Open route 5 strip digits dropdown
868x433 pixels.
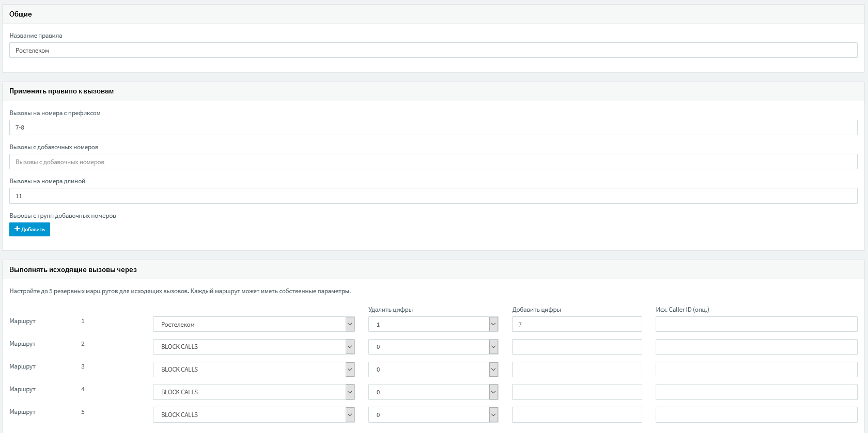[x=433, y=414]
